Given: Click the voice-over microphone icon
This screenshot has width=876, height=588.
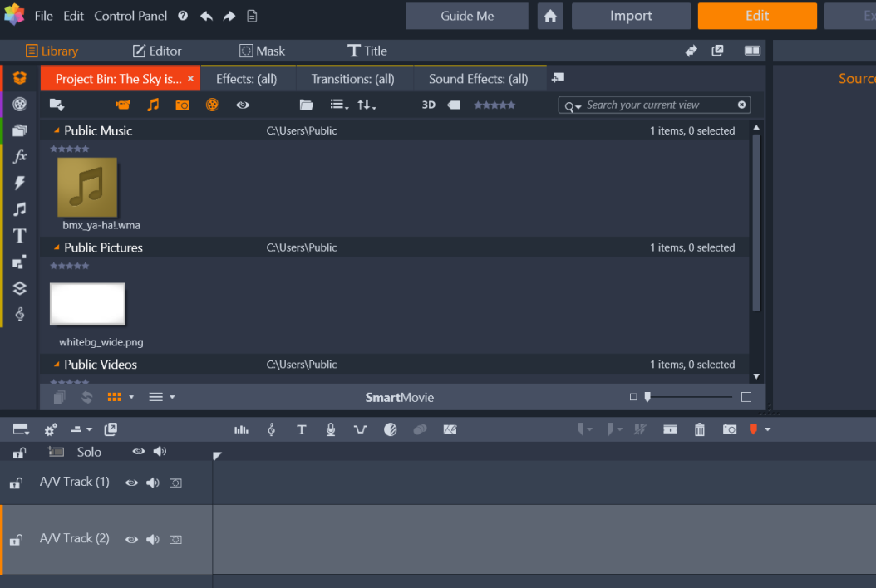Looking at the screenshot, I should [x=331, y=429].
